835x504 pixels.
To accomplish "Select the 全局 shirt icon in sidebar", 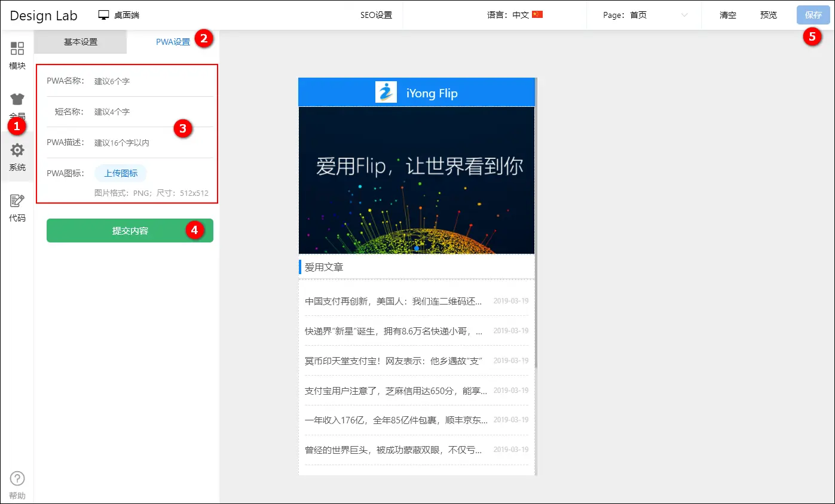I will click(x=17, y=99).
